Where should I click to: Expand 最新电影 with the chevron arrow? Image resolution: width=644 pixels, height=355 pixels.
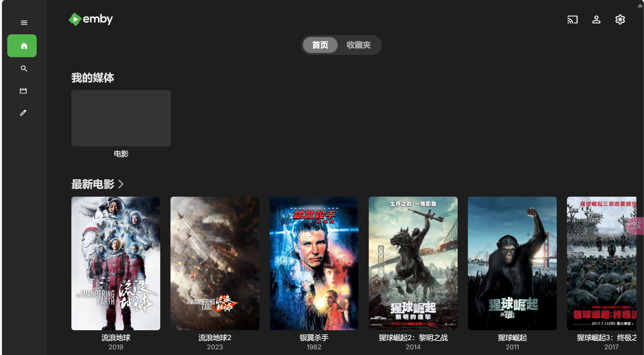[x=121, y=184]
